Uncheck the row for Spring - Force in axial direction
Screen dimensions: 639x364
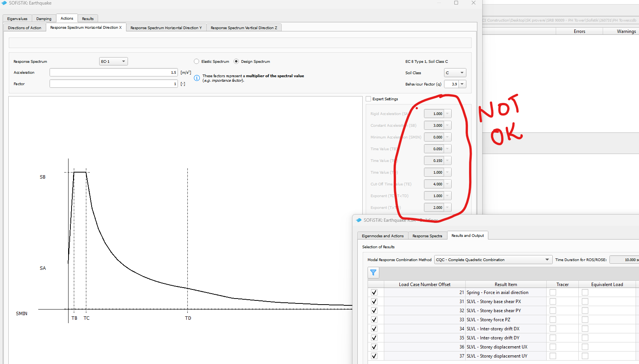(x=374, y=292)
